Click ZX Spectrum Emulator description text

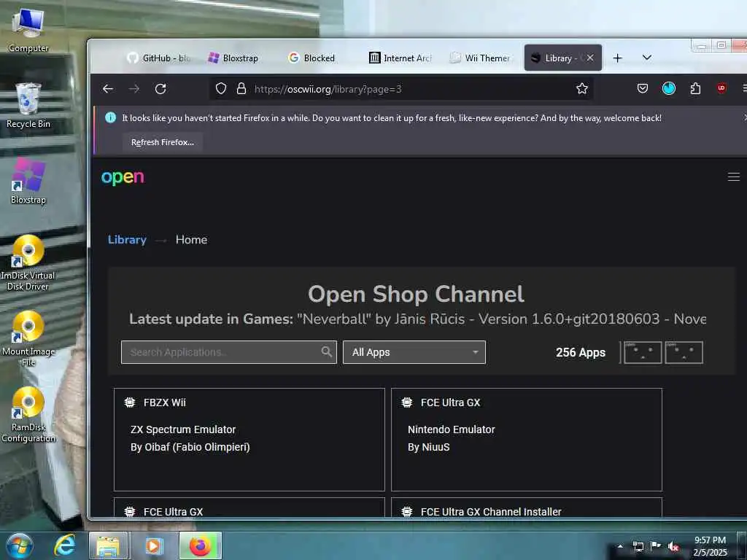coord(183,429)
